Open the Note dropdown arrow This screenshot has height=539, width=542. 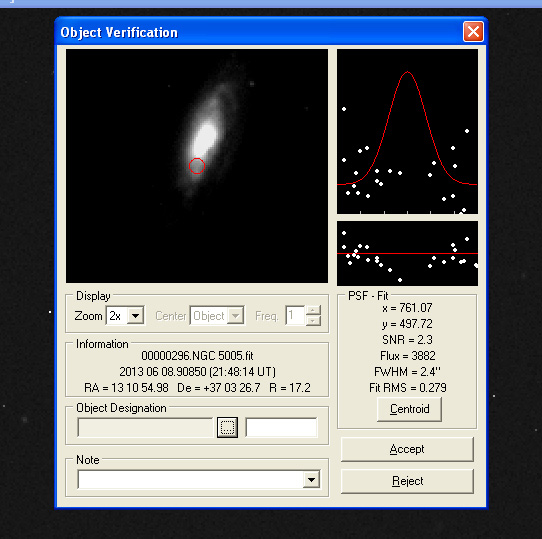pyautogui.click(x=311, y=480)
